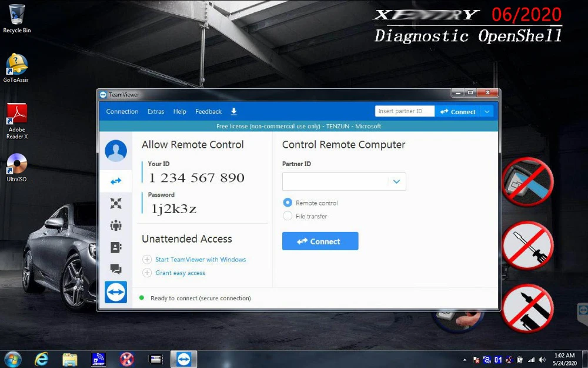The height and width of the screenshot is (368, 588).
Task: Click the TeamViewer logo in the sidebar
Action: pos(116,292)
